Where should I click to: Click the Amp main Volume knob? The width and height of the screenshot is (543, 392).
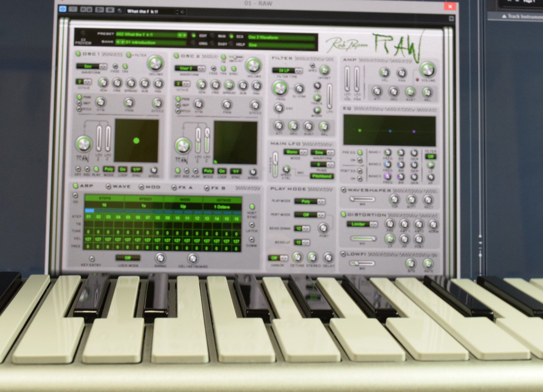(x=428, y=70)
